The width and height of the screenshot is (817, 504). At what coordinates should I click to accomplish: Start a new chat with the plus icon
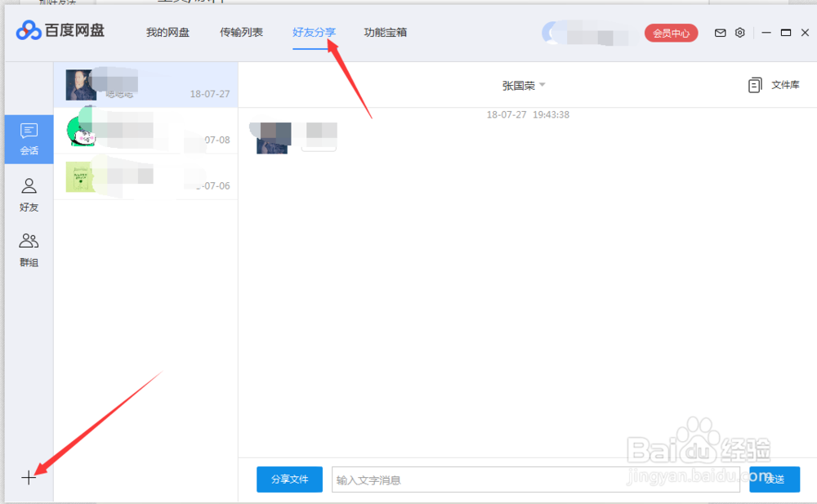(x=29, y=476)
